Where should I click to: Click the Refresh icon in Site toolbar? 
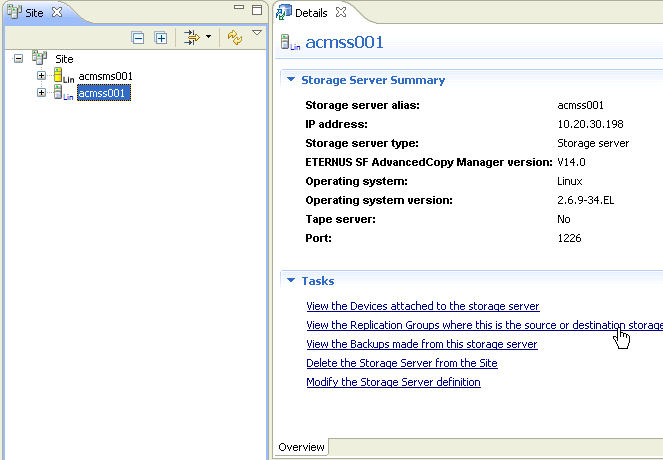(235, 37)
